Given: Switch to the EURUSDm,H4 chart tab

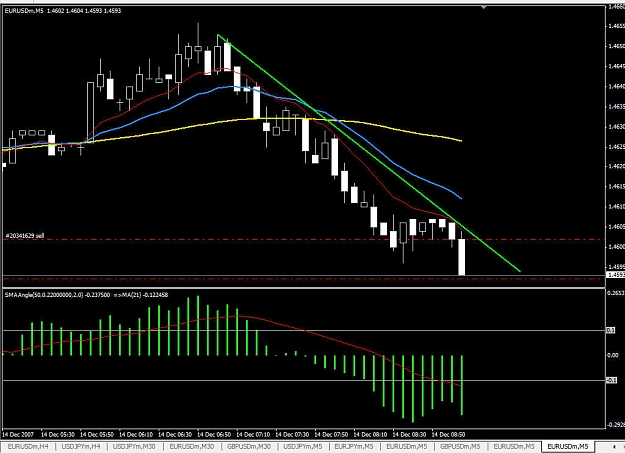Looking at the screenshot, I should pos(28,447).
